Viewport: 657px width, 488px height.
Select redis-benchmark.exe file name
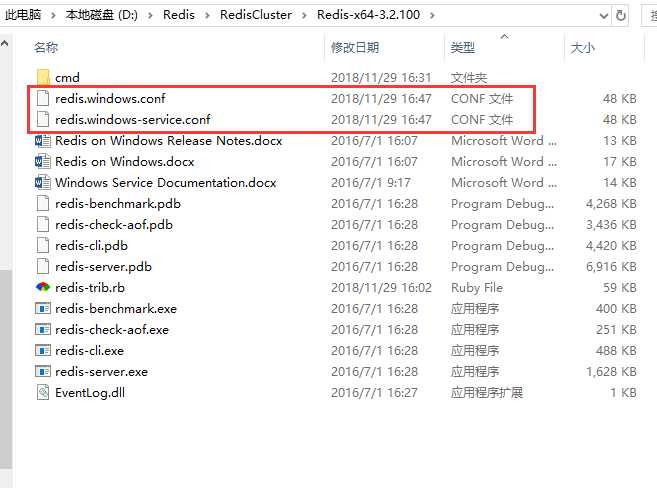116,309
